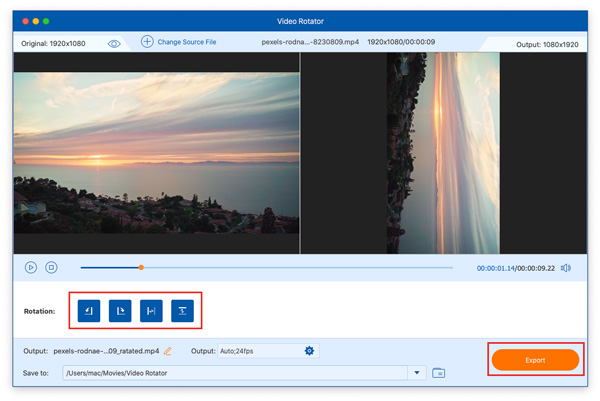Click the Output: 1080x1920 label
The image size is (600, 401).
pyautogui.click(x=547, y=44)
